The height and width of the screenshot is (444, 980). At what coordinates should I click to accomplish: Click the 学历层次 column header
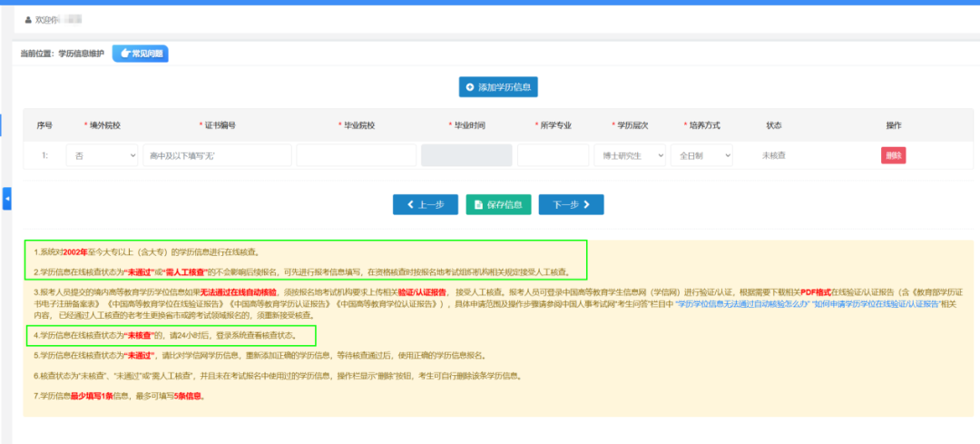pyautogui.click(x=630, y=125)
